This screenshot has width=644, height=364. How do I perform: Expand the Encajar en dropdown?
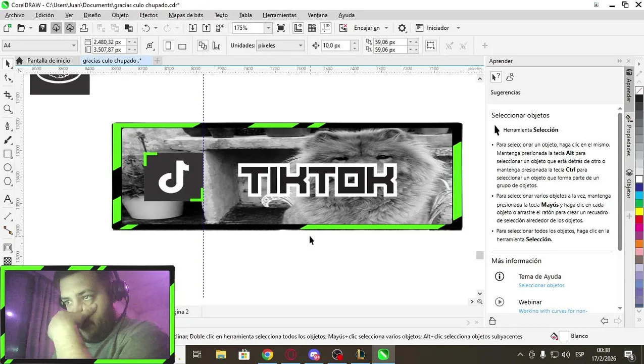(386, 28)
